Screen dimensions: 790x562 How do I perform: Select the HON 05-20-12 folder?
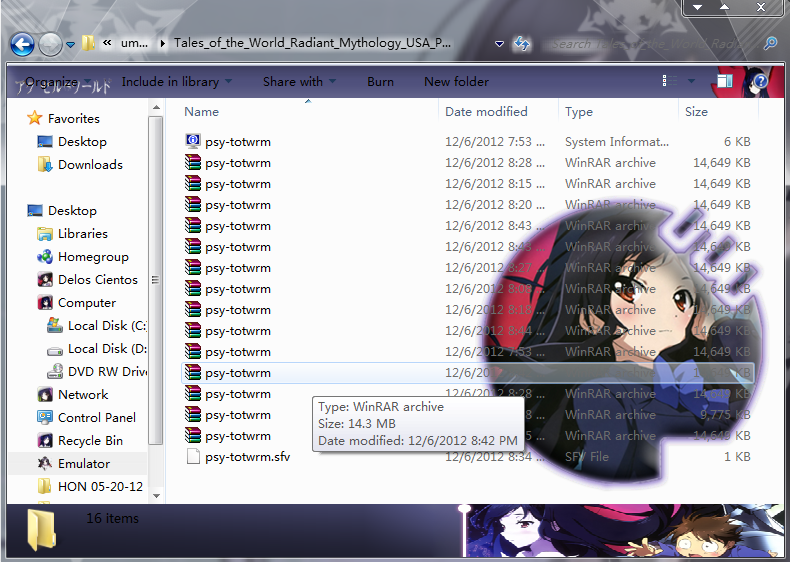coord(100,487)
